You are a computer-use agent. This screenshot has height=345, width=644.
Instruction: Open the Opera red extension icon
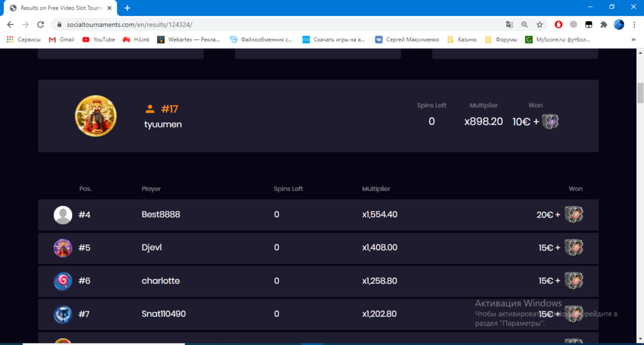[558, 24]
